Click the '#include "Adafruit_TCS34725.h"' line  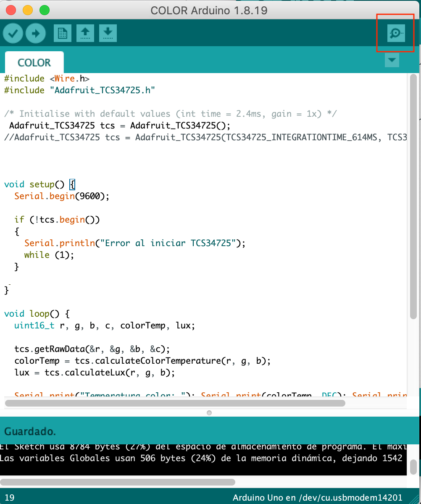tap(80, 90)
